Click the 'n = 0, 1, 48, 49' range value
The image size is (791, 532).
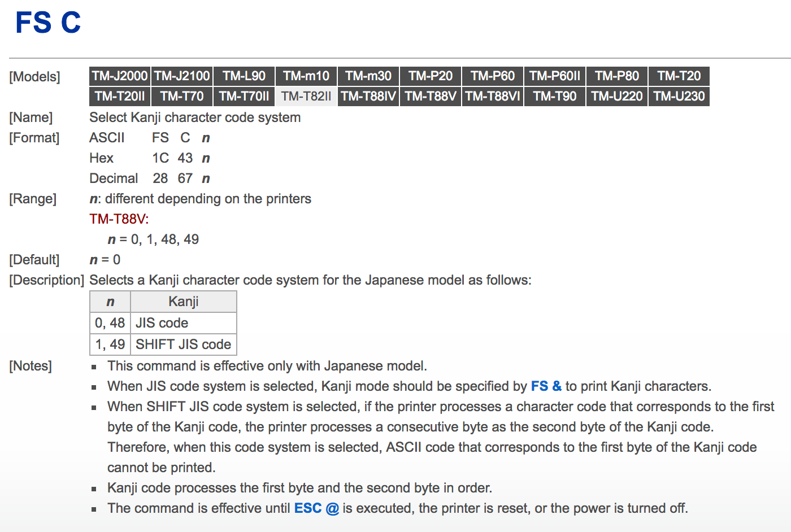pyautogui.click(x=153, y=239)
